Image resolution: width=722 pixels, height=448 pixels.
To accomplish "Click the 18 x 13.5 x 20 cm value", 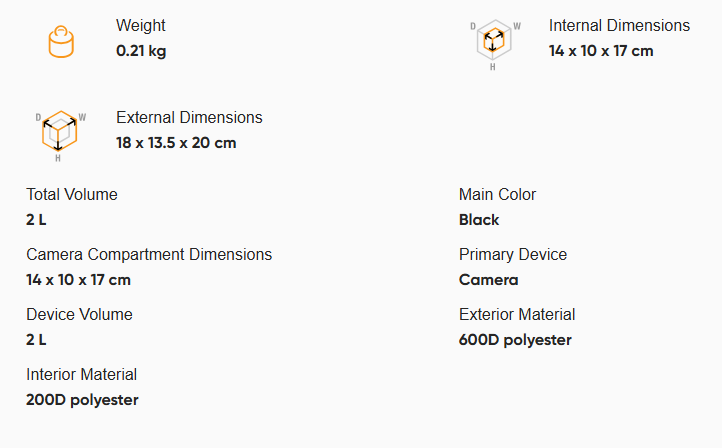I will [x=176, y=143].
